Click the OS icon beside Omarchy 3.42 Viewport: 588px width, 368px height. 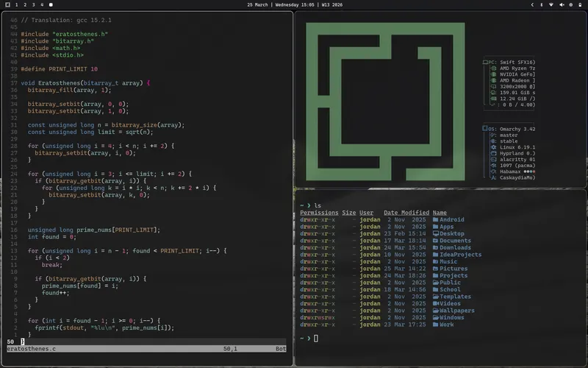(485, 129)
